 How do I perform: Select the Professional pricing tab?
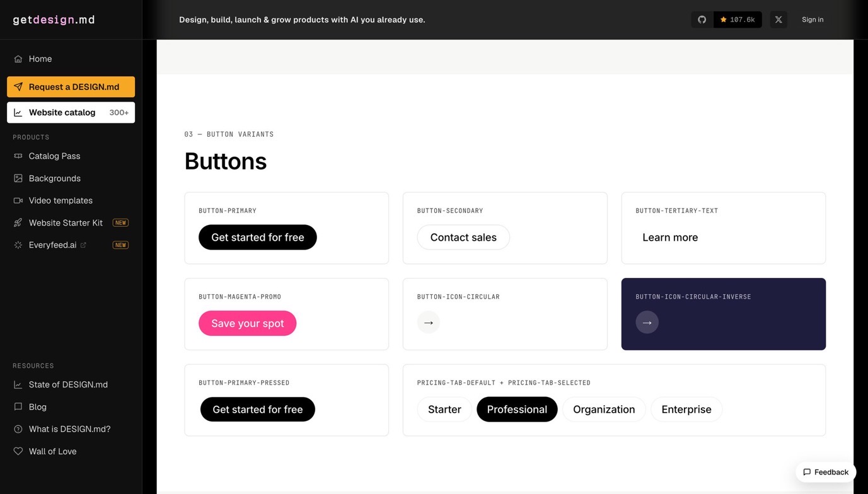[517, 410]
